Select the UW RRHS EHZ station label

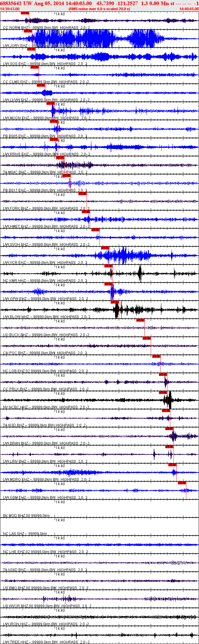point(16,154)
